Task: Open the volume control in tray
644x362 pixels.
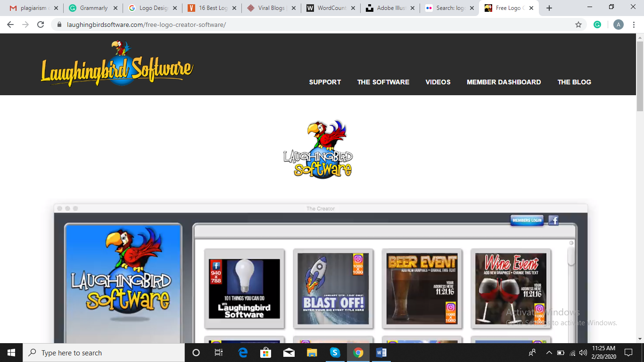Action: 583,353
